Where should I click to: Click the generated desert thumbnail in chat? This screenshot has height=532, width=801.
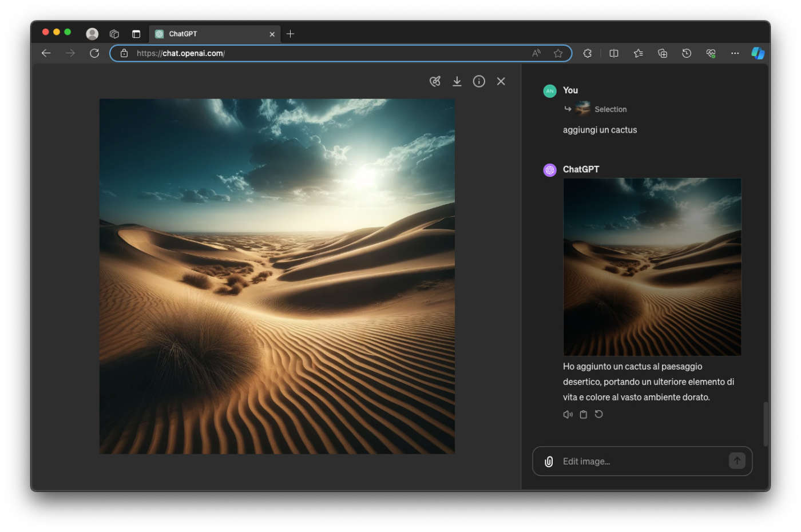[x=652, y=267]
